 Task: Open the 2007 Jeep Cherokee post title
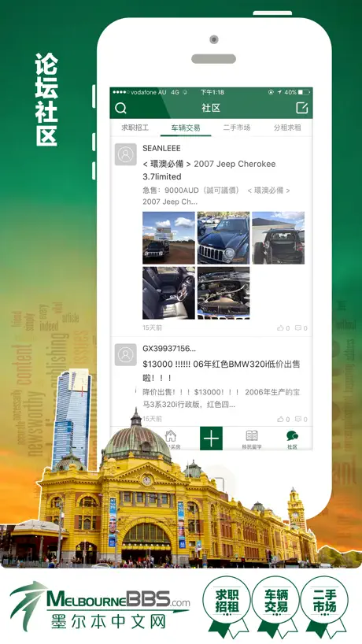tap(209, 170)
